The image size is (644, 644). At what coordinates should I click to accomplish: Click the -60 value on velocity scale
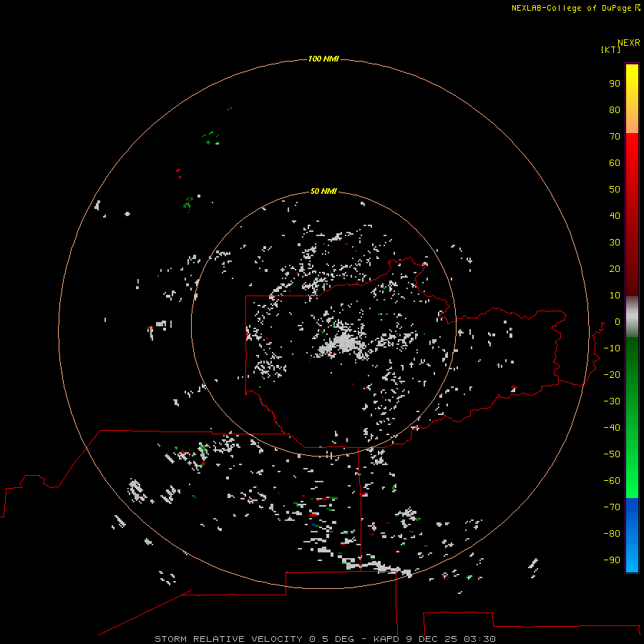coord(612,481)
